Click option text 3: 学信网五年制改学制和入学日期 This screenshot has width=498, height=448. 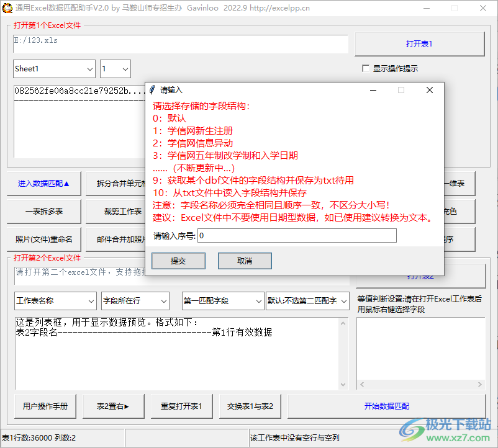pos(225,156)
